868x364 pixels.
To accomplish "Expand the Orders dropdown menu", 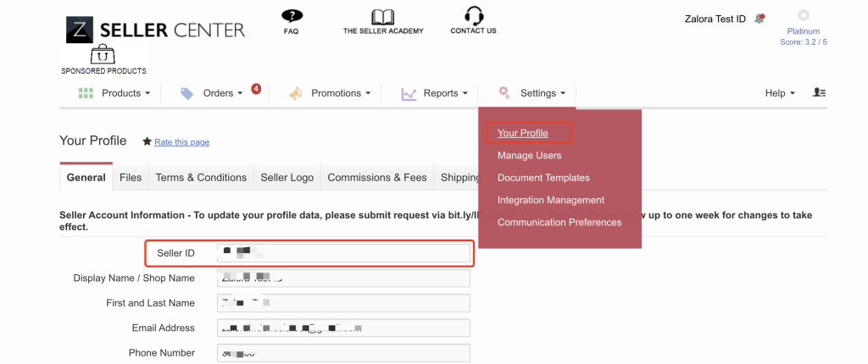I will click(223, 93).
